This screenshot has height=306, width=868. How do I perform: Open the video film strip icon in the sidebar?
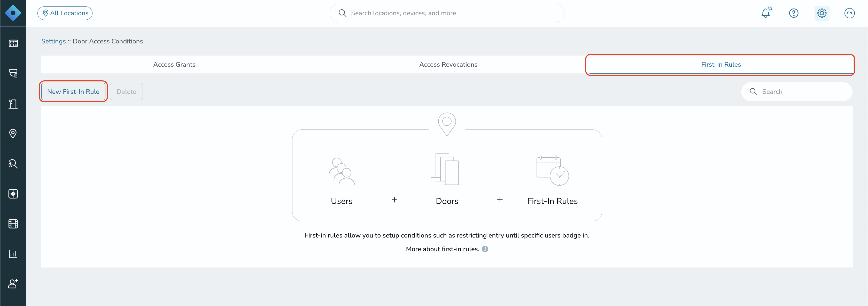(13, 224)
